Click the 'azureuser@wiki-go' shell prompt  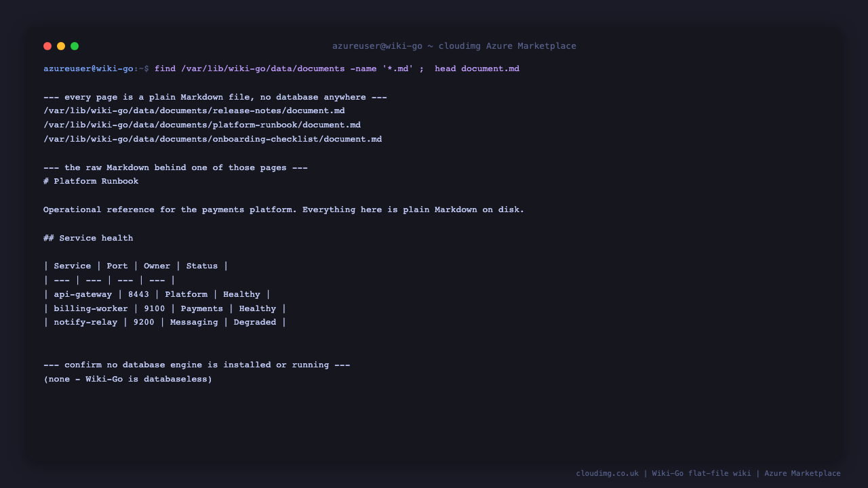[88, 68]
